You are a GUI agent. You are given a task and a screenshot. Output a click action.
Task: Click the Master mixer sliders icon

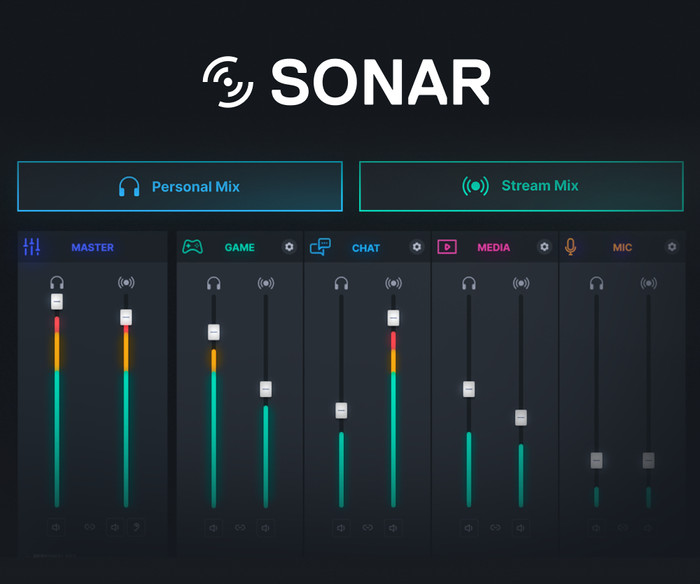(x=32, y=247)
